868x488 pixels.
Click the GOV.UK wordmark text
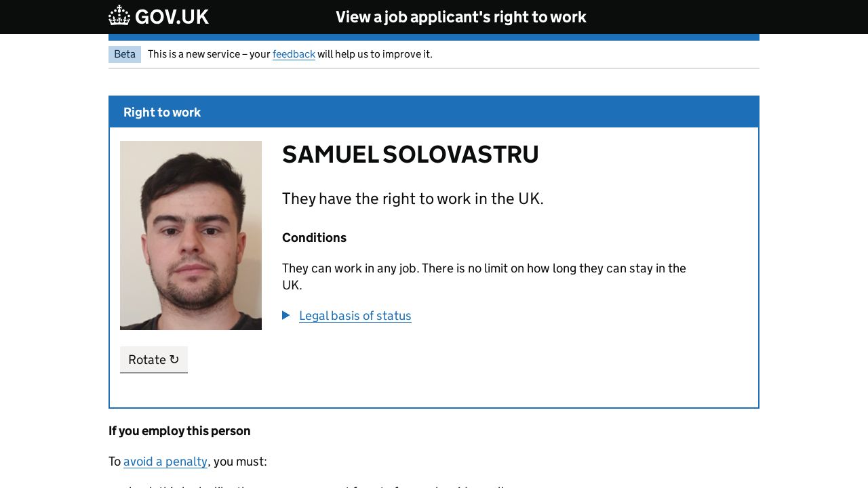172,17
